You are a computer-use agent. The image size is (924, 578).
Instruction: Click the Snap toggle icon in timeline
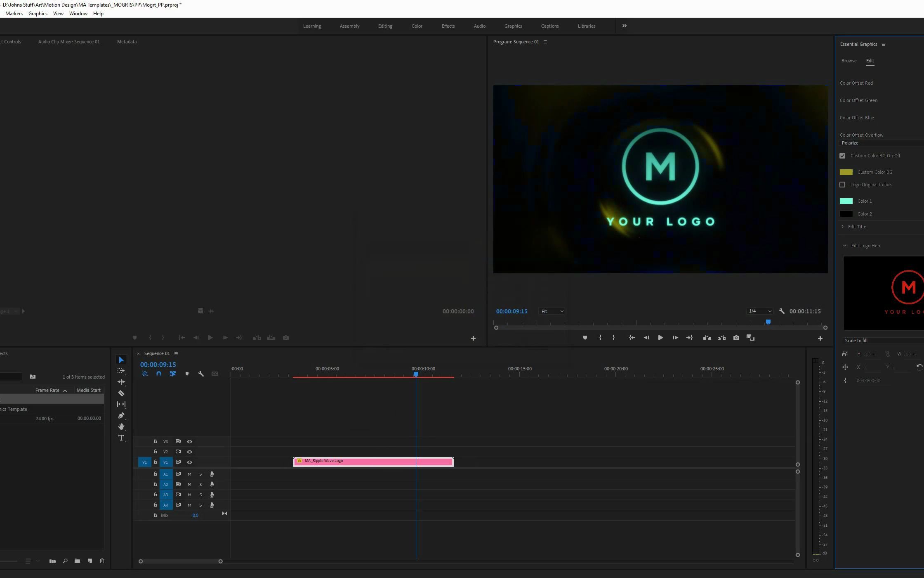(158, 374)
